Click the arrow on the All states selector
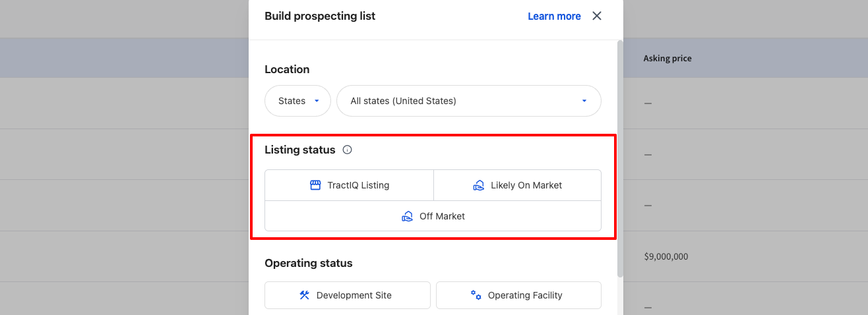Screen dimensions: 868x315 pyautogui.click(x=584, y=101)
